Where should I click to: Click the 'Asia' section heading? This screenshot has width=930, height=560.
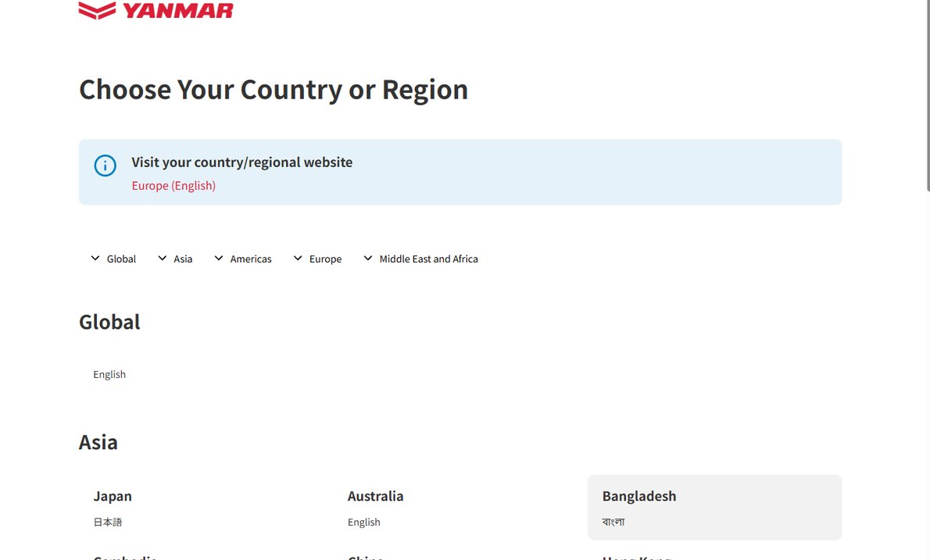click(98, 443)
